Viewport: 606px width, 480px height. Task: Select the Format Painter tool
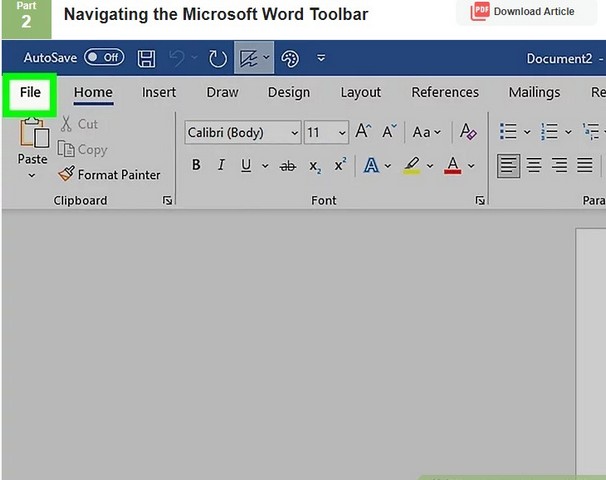coord(109,175)
